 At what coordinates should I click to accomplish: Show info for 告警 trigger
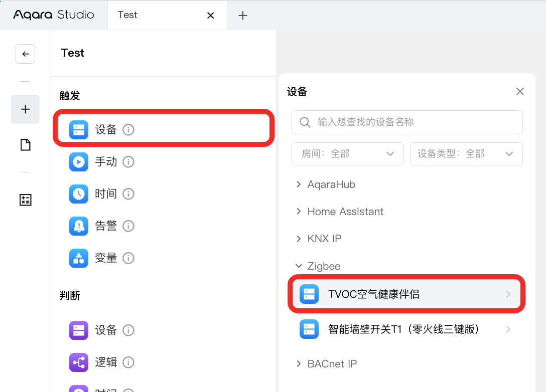pos(128,226)
